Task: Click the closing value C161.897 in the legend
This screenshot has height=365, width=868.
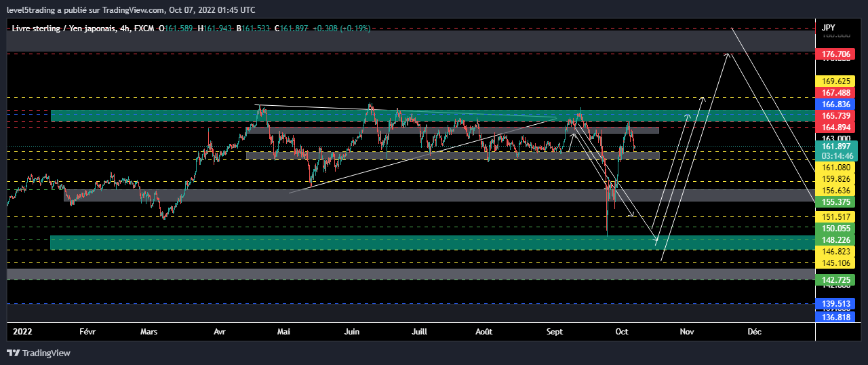Action: [292, 28]
